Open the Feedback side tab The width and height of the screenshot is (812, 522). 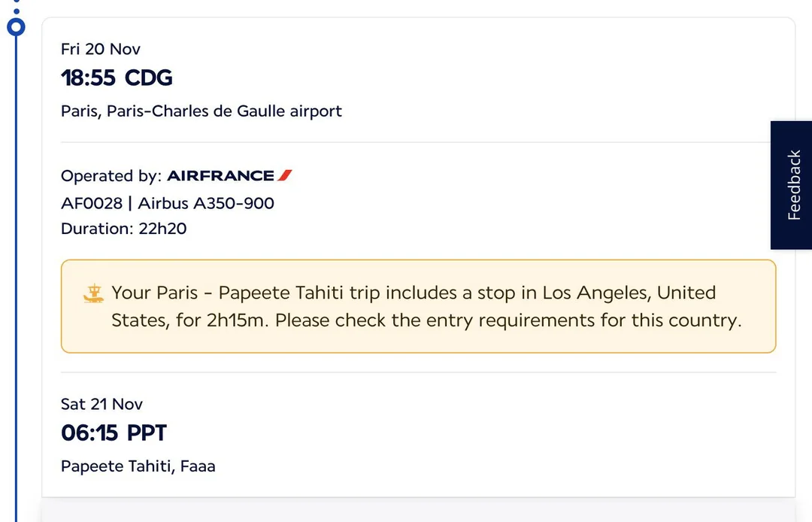point(792,185)
